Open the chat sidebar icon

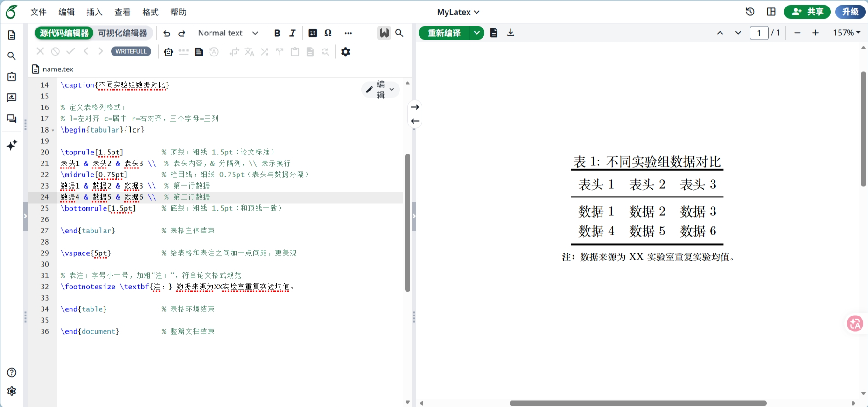click(12, 119)
